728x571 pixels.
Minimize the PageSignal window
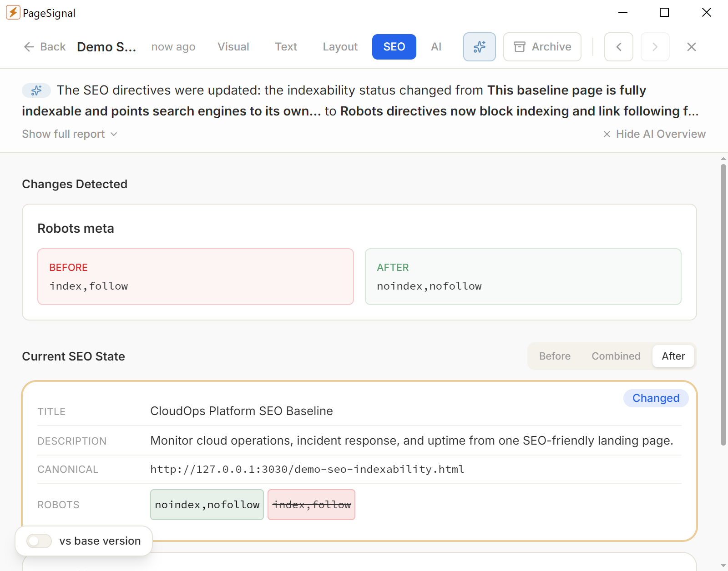pyautogui.click(x=623, y=13)
